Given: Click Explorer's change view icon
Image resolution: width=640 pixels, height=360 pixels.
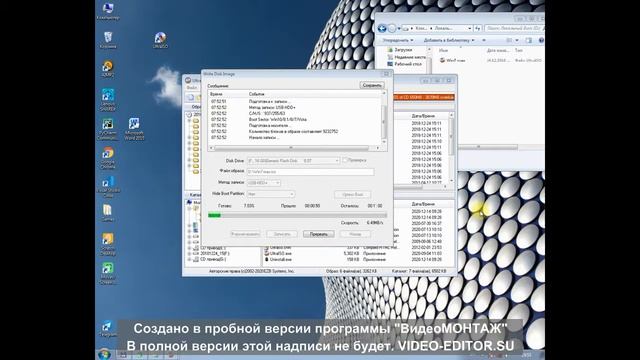Looking at the screenshot, I should coord(509,40).
